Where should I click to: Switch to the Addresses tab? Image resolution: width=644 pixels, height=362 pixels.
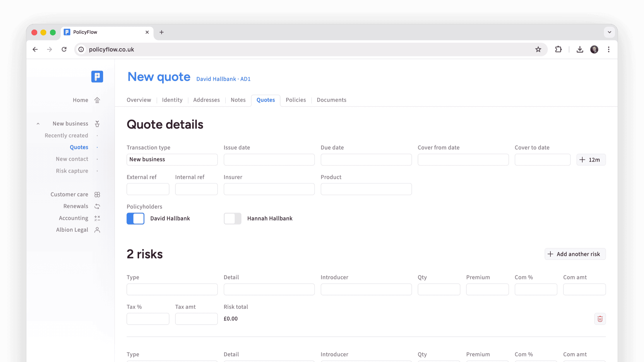206,100
